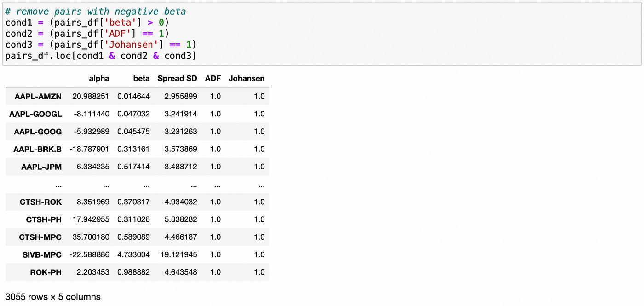Viewport: 644px width, 306px height.
Task: Click beta value 4.733004
Action: pos(133,254)
